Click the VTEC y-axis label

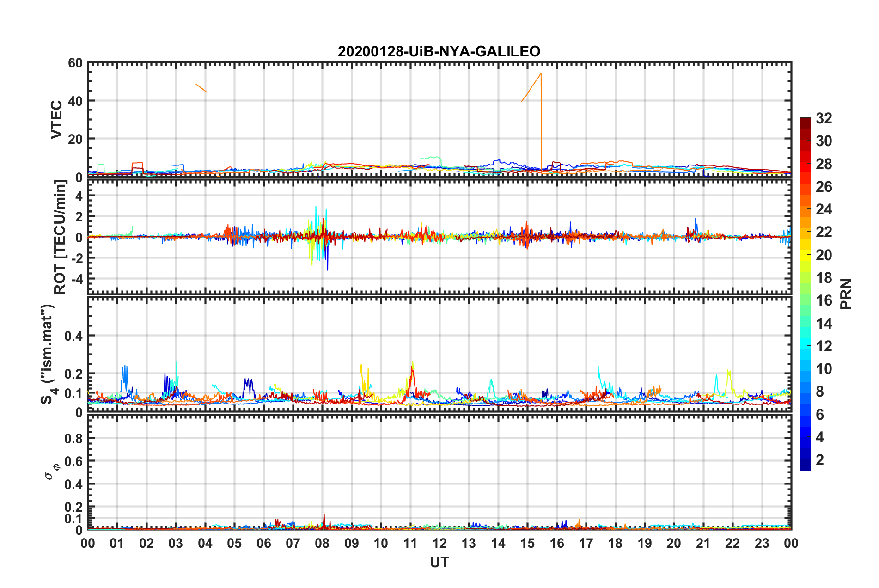coord(56,119)
